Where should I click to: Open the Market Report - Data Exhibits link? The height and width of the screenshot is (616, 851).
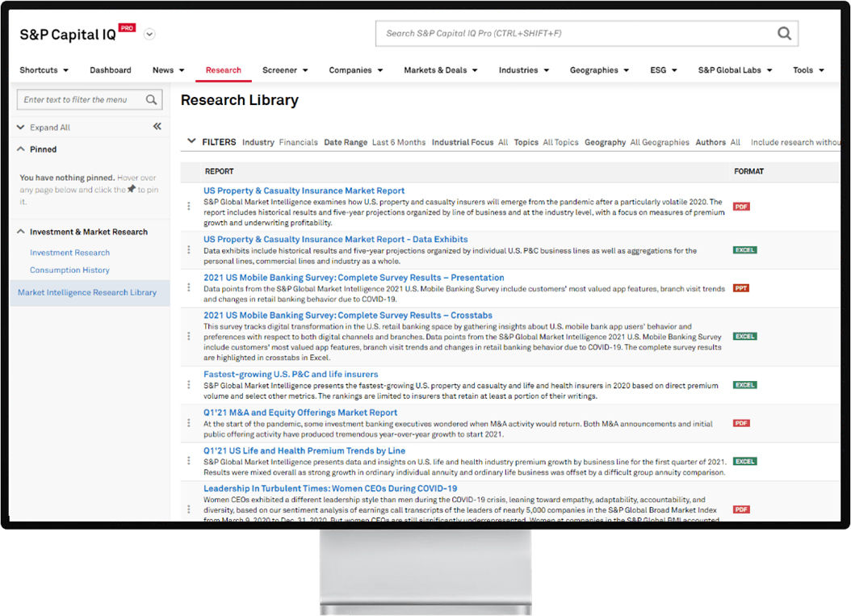[335, 239]
